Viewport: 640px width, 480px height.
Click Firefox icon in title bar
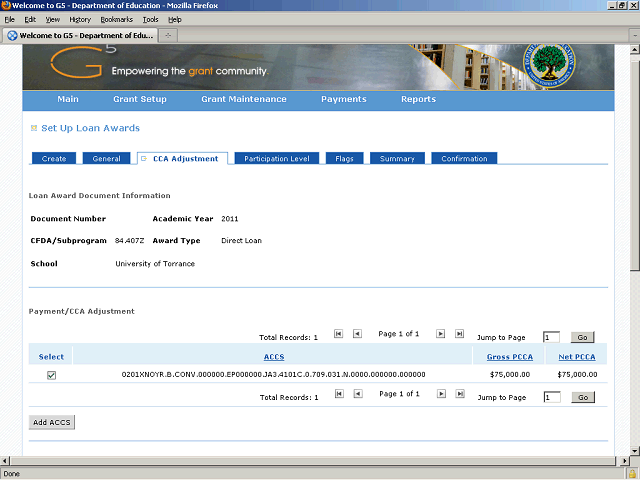pyautogui.click(x=6, y=5)
